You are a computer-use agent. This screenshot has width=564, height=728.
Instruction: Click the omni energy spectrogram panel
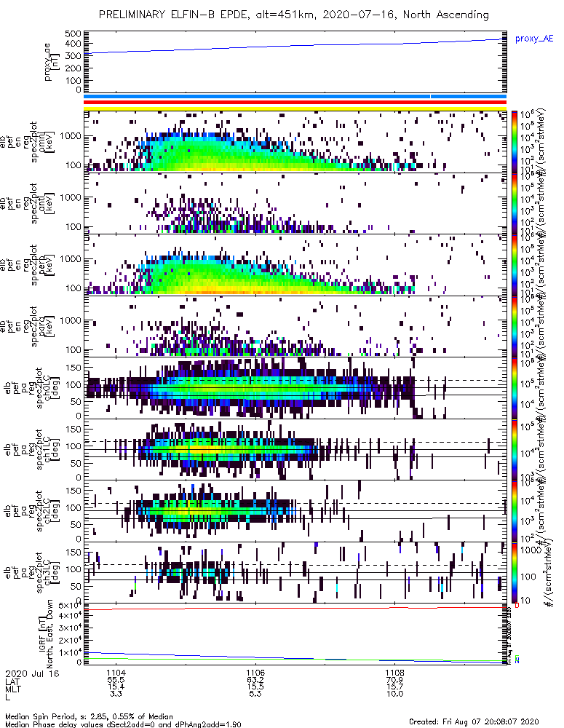(295, 142)
